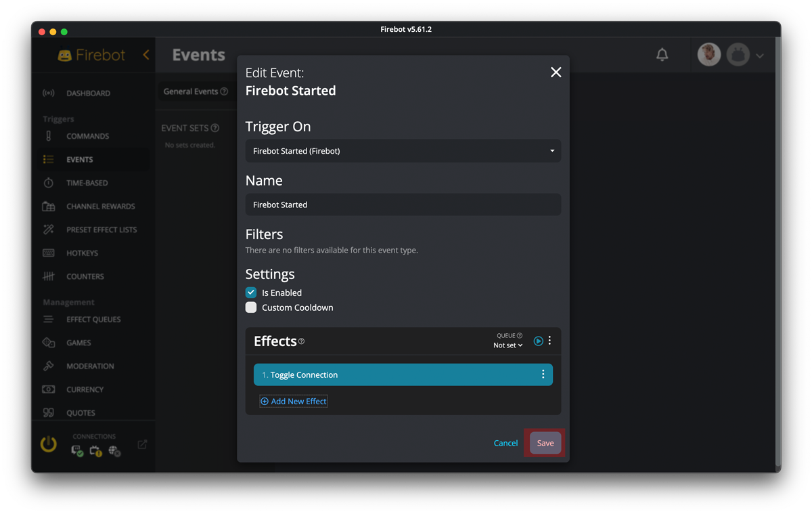Click the Commands exclamation icon
812x514 pixels.
pos(48,136)
